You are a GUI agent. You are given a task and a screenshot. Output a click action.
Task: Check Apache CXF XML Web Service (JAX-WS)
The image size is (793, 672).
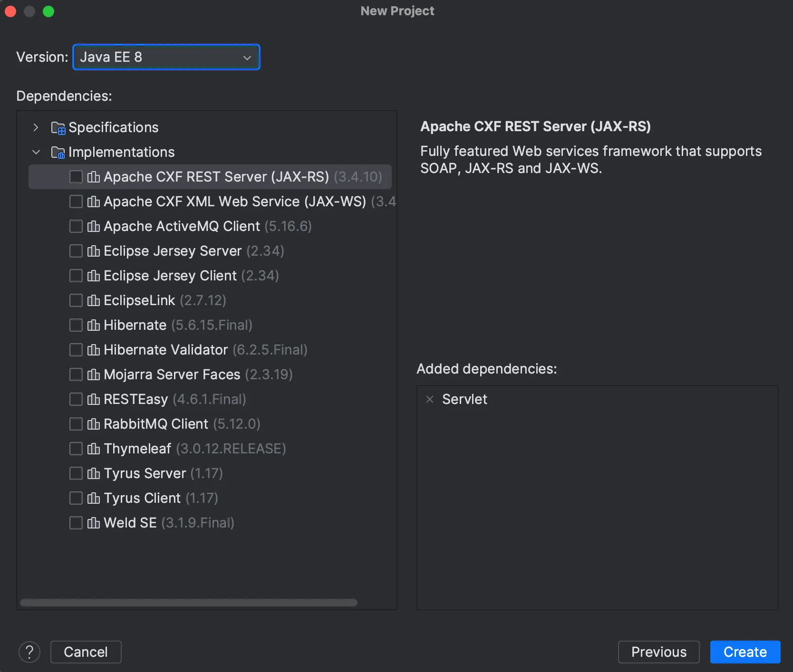tap(76, 202)
